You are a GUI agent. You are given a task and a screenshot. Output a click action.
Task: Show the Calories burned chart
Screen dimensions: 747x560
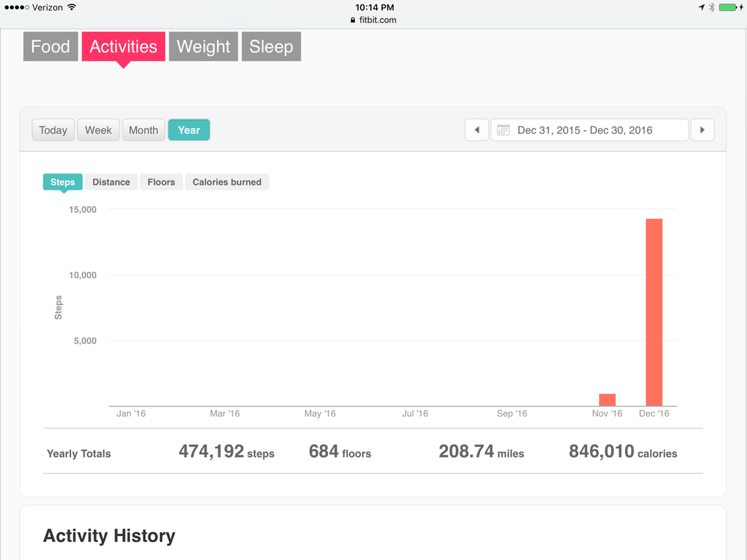click(227, 182)
